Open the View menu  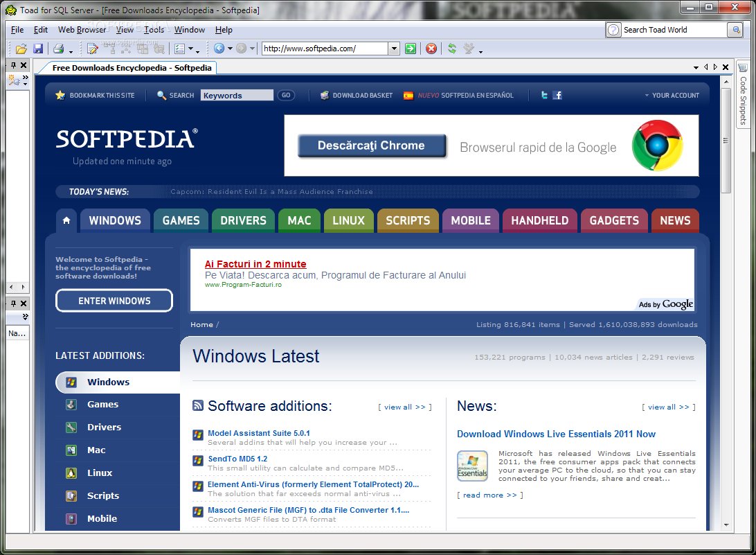click(125, 30)
